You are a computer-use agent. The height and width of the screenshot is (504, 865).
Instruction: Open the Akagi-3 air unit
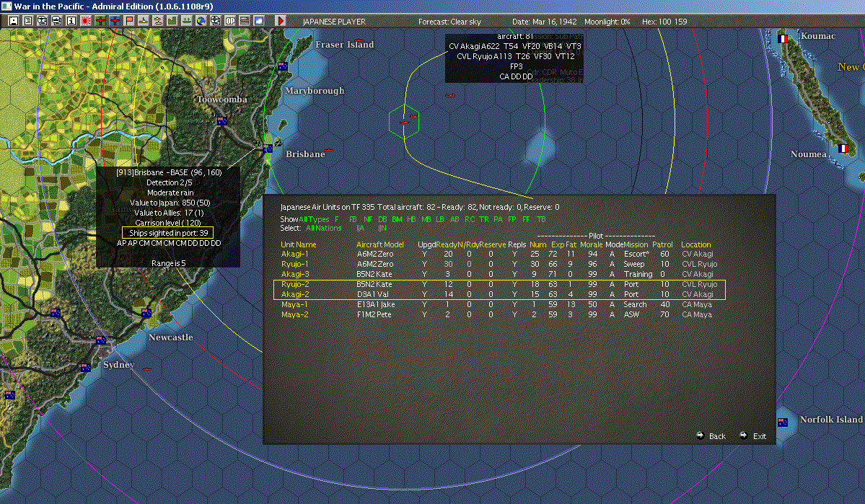click(x=295, y=274)
